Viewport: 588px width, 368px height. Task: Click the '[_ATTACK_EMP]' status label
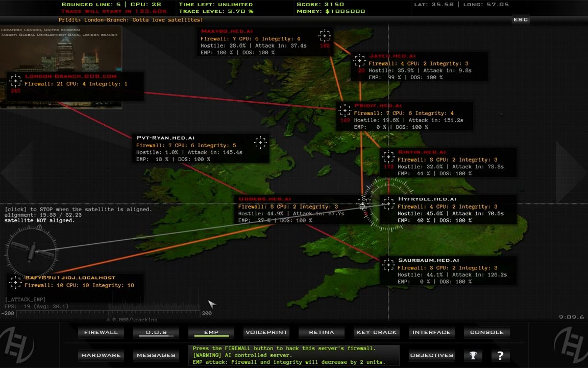point(25,300)
